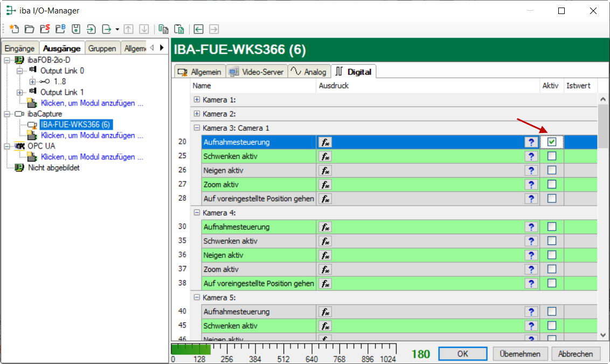Click the copy toolbar icon
This screenshot has height=364, width=610.
(164, 29)
